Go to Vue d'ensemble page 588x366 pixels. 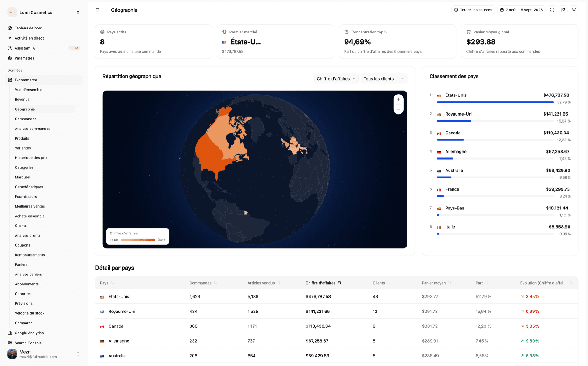29,90
